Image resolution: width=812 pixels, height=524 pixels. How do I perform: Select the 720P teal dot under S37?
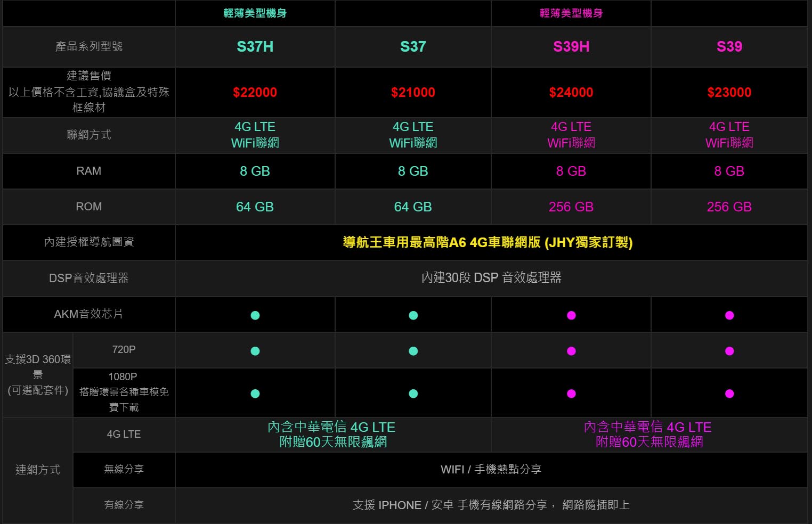(x=413, y=351)
